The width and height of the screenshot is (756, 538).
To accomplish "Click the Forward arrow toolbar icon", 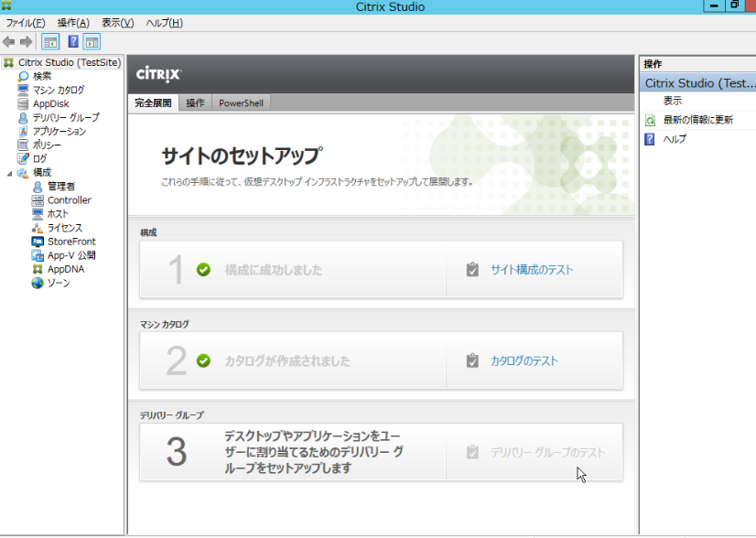I will pos(26,42).
